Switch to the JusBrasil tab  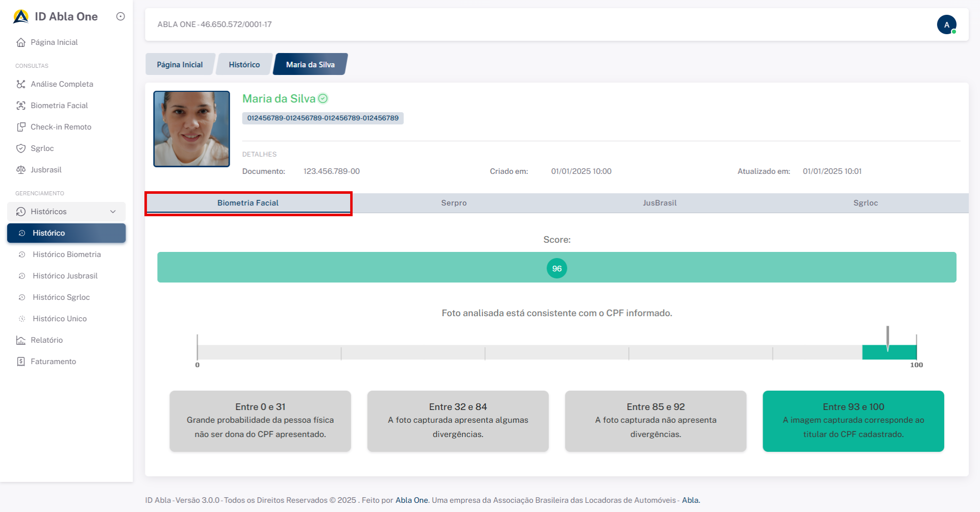pos(659,203)
